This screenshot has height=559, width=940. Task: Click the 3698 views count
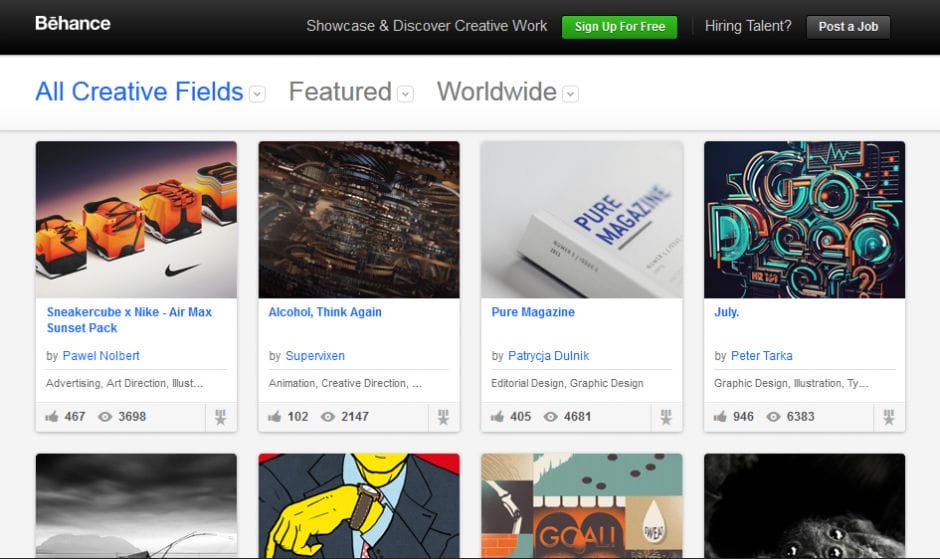click(132, 416)
